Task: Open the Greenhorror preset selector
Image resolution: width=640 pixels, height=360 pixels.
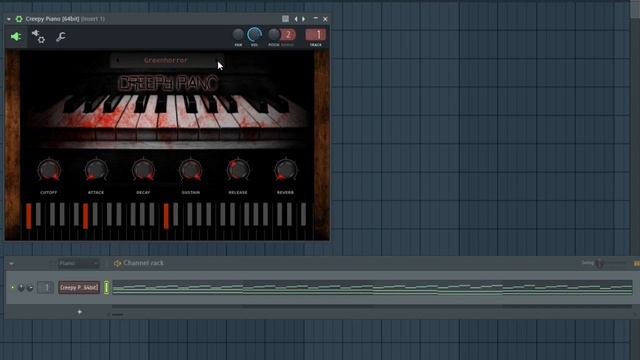Action: click(166, 60)
